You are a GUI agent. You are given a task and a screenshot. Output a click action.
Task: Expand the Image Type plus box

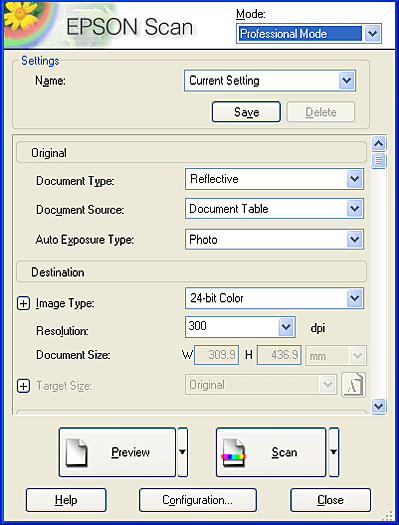pyautogui.click(x=23, y=303)
